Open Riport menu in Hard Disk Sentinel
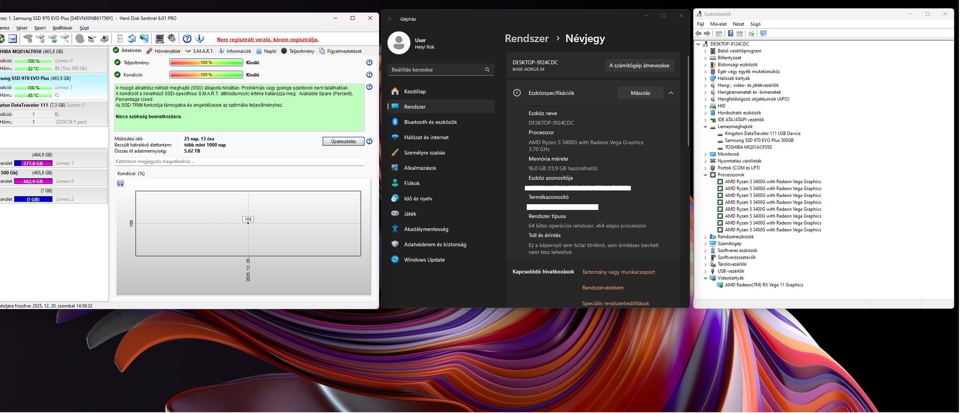980x413 pixels. coord(40,28)
